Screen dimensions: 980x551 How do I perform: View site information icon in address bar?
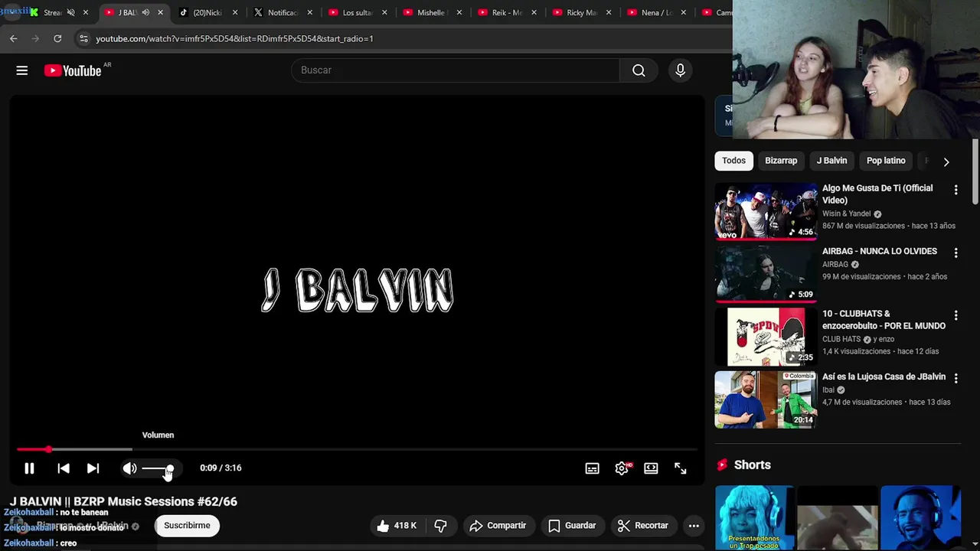[x=83, y=38]
